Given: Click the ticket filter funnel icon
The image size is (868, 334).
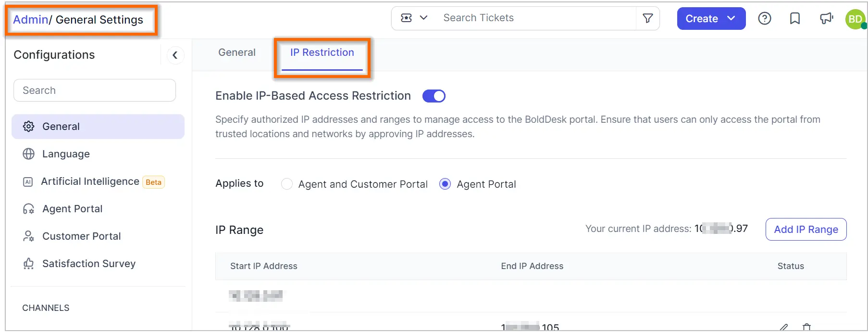Looking at the screenshot, I should [648, 18].
